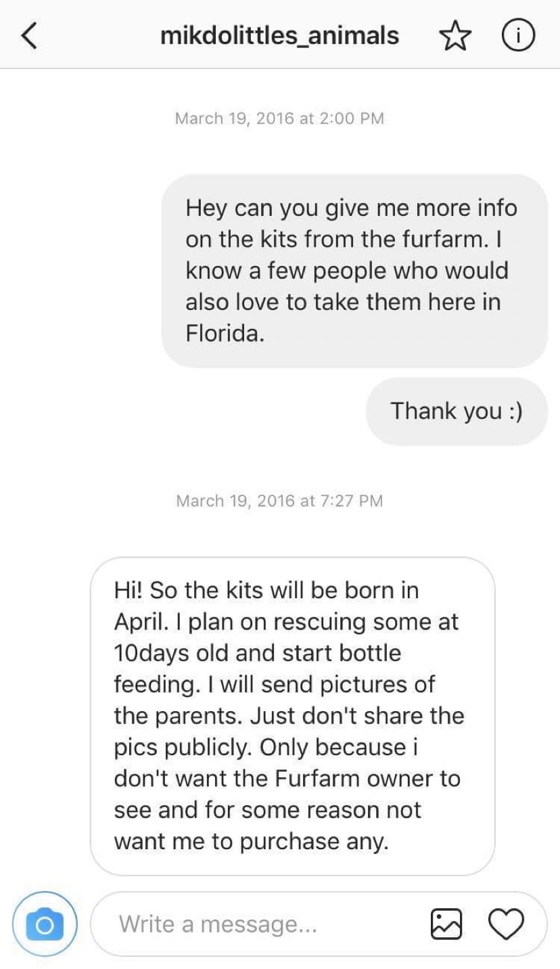Open the photo gallery picker icon

pos(444,924)
